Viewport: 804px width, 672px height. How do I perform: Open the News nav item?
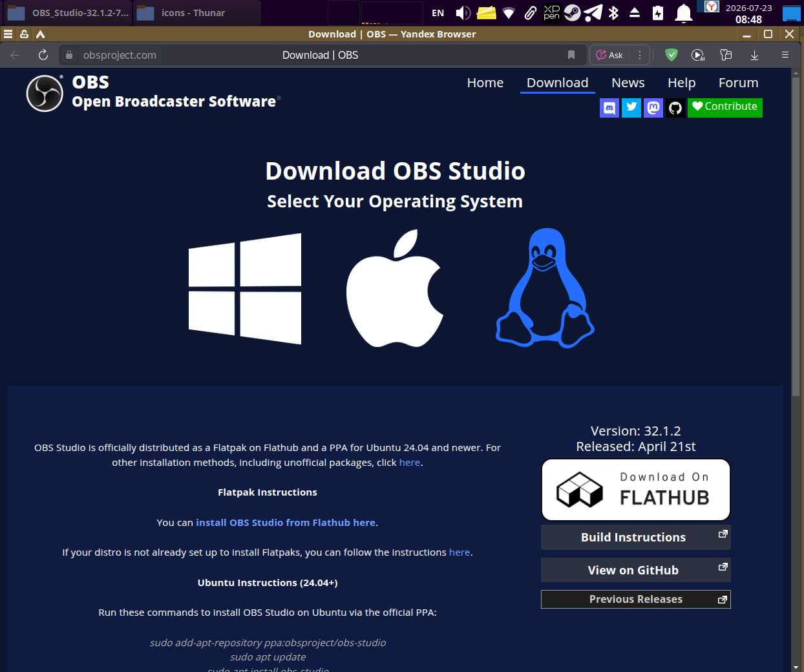point(628,83)
